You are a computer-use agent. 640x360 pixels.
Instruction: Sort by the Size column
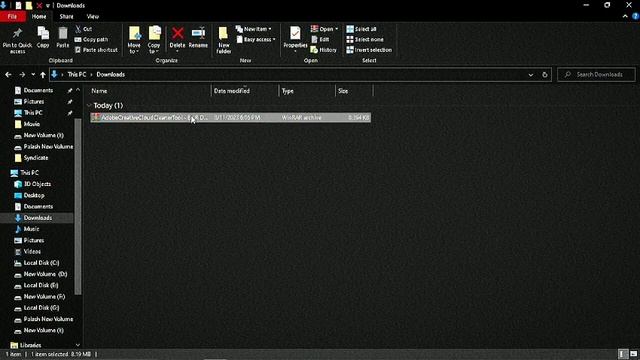click(x=343, y=91)
